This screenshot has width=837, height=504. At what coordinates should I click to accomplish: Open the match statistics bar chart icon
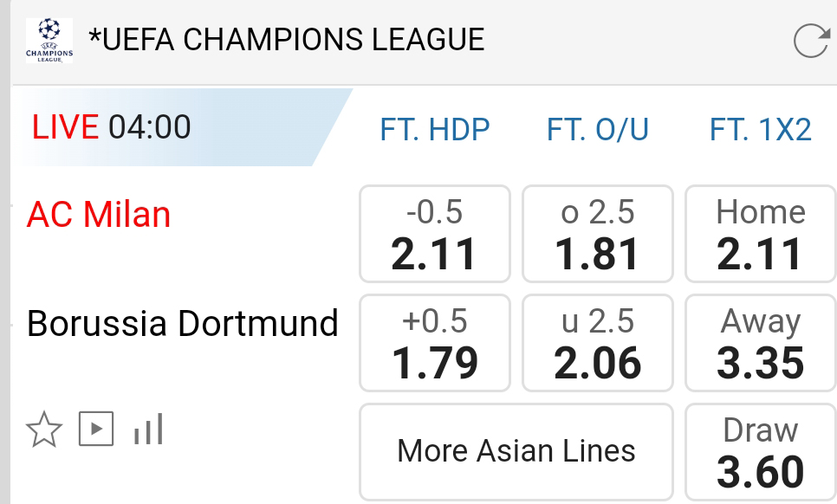tap(148, 429)
